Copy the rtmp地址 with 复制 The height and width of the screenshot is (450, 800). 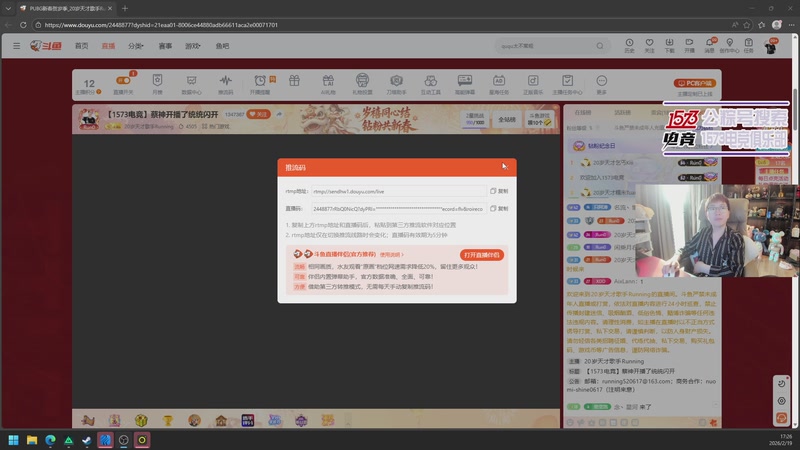click(499, 191)
